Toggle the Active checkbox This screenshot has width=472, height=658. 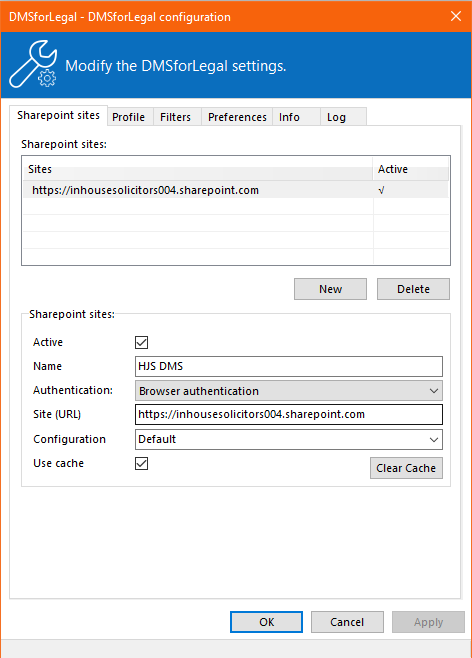[x=141, y=342]
